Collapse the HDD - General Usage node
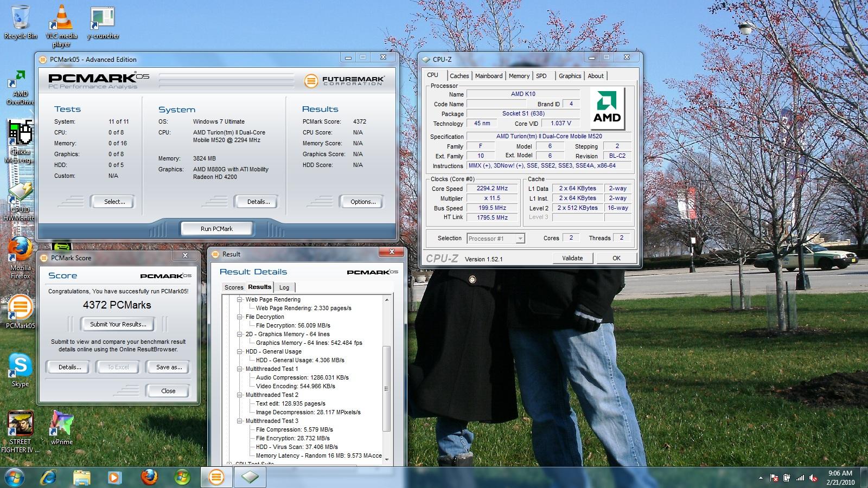 tap(240, 351)
